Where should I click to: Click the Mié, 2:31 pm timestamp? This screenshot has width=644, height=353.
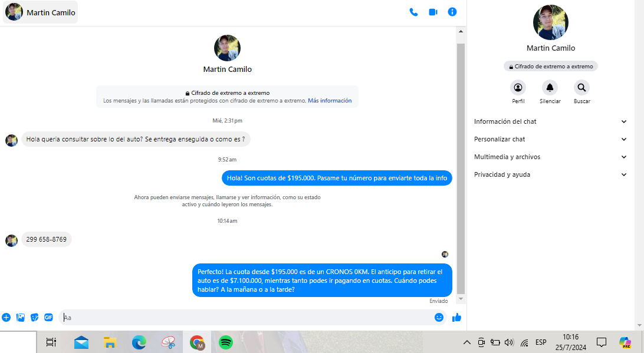[x=227, y=121]
